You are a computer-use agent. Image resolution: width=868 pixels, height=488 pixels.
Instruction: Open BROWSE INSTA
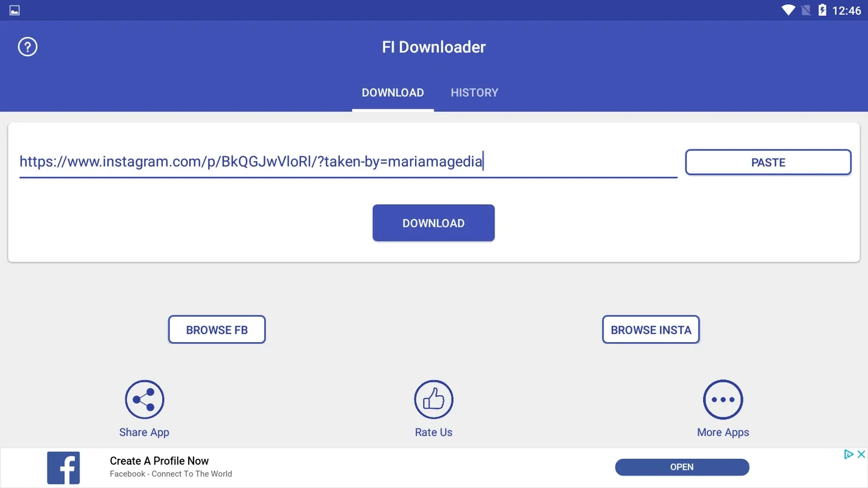tap(651, 329)
